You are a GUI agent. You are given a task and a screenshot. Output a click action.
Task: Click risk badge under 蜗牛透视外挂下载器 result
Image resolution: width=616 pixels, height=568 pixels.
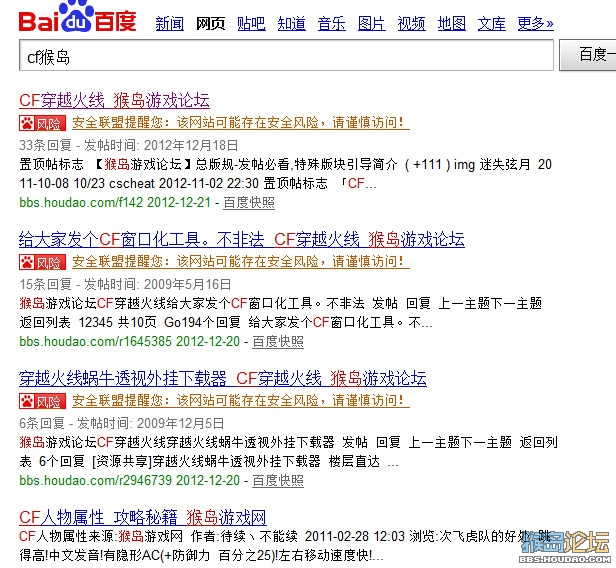(x=42, y=401)
